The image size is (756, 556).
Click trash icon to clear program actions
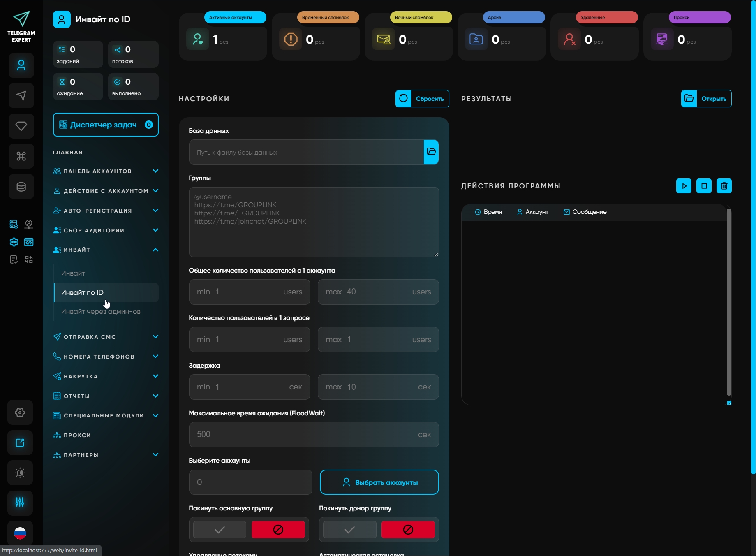tap(724, 186)
